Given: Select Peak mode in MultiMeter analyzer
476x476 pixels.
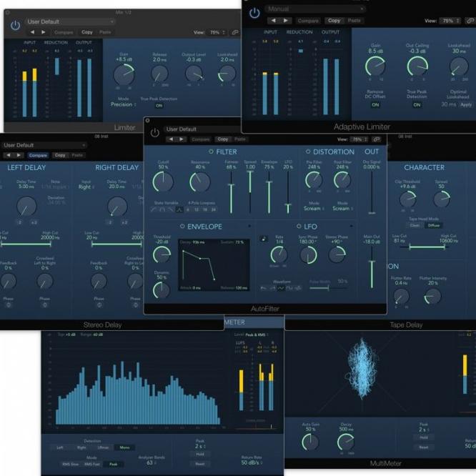Looking at the screenshot, I should pos(113,464).
